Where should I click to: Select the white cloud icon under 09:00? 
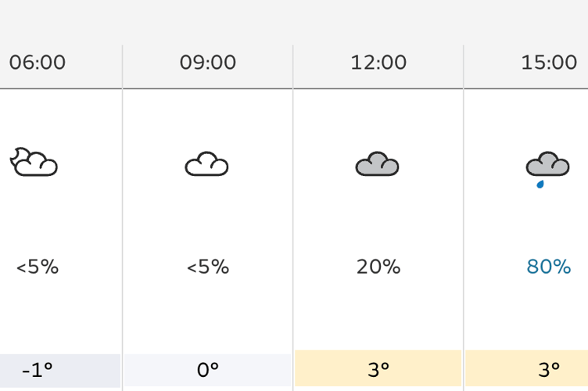pyautogui.click(x=206, y=163)
